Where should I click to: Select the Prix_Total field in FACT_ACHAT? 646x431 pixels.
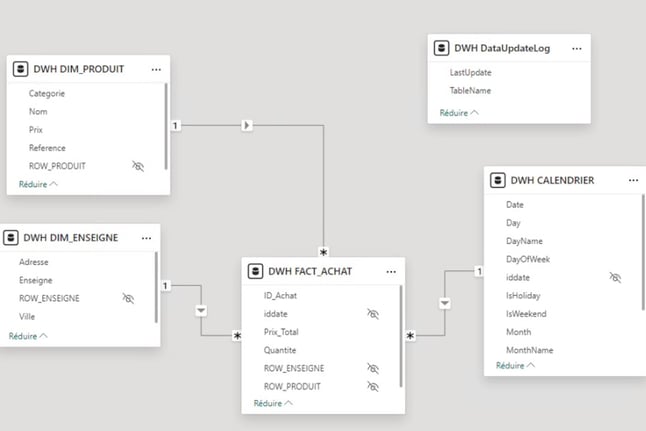click(281, 332)
